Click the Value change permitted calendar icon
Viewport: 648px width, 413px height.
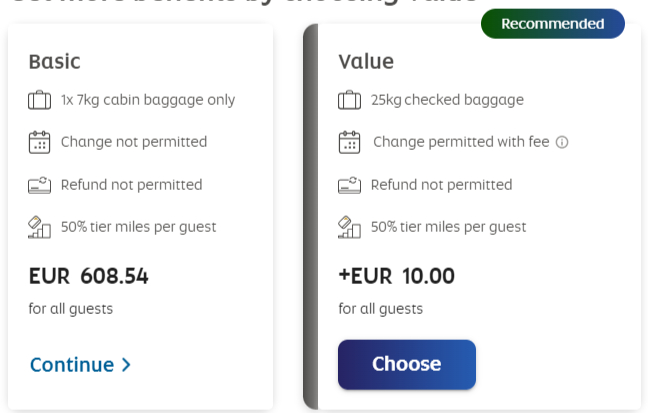349,142
